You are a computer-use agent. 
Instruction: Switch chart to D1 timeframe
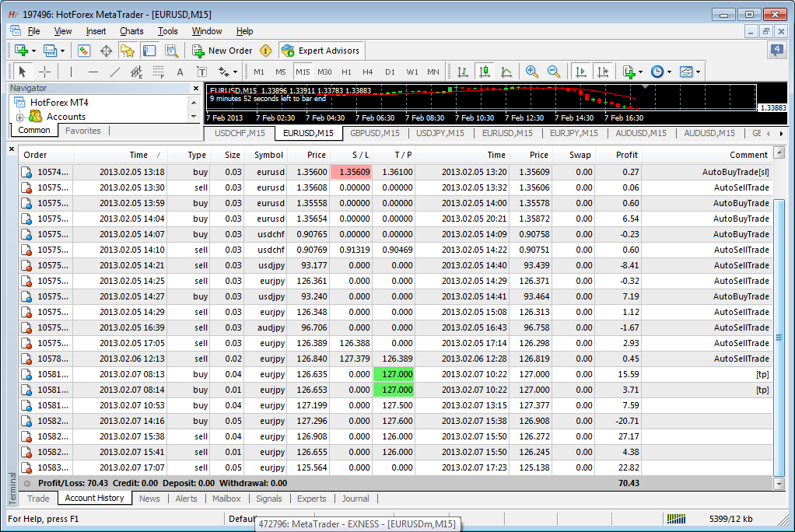[390, 72]
